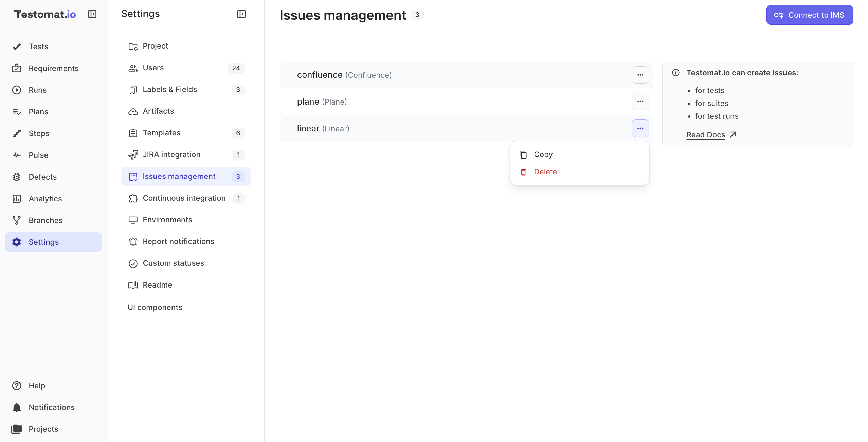Click the info icon beside Testomat.io can create issues
The width and height of the screenshot is (868, 442).
coord(676,73)
